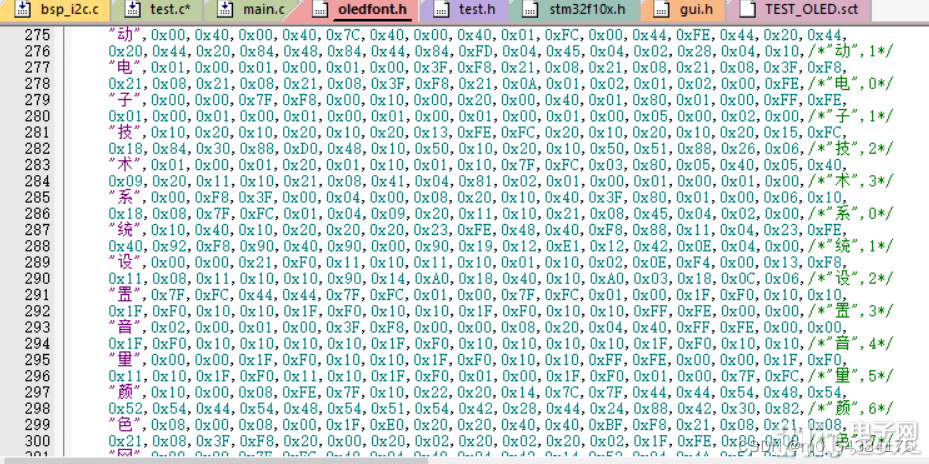The width and height of the screenshot is (929, 464).
Task: Click comment /*"子",1*/ on line 280
Action: [x=849, y=116]
